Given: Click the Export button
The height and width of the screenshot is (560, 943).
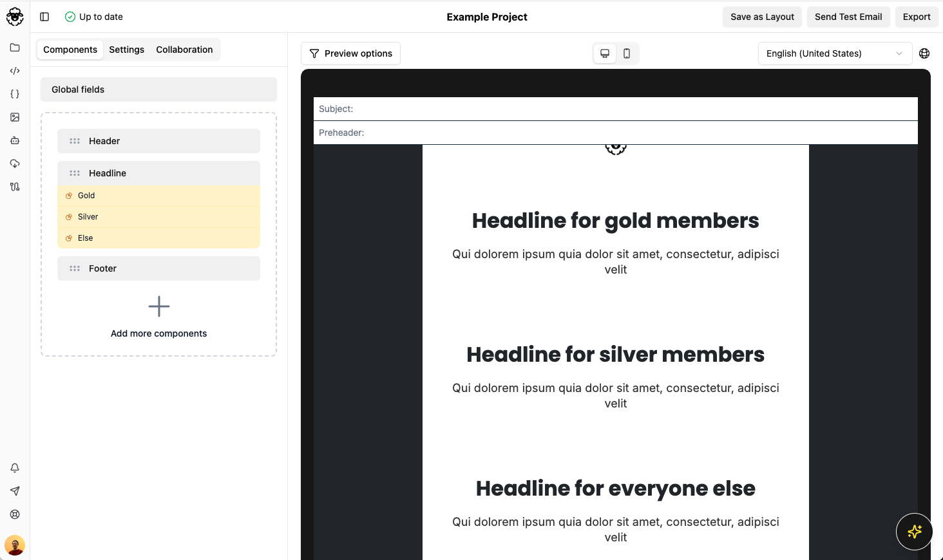Looking at the screenshot, I should 917,17.
